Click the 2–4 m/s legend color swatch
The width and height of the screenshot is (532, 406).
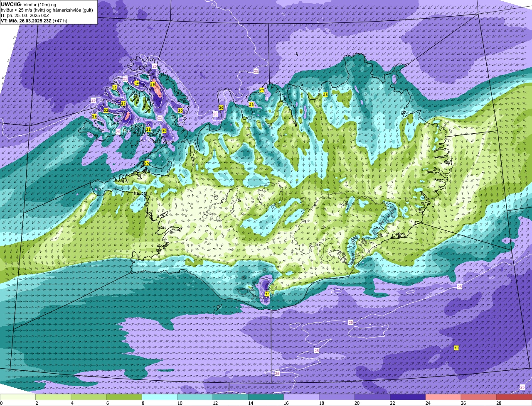click(x=53, y=397)
